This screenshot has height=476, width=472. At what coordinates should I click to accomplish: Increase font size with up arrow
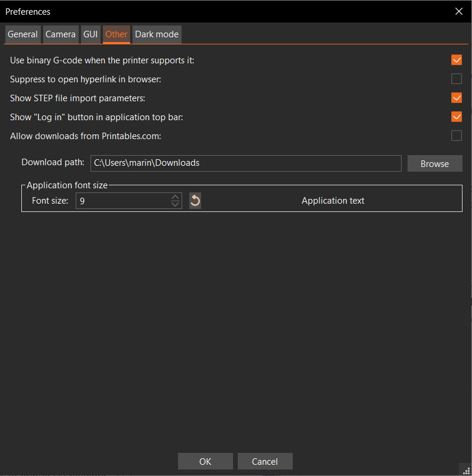(x=175, y=197)
